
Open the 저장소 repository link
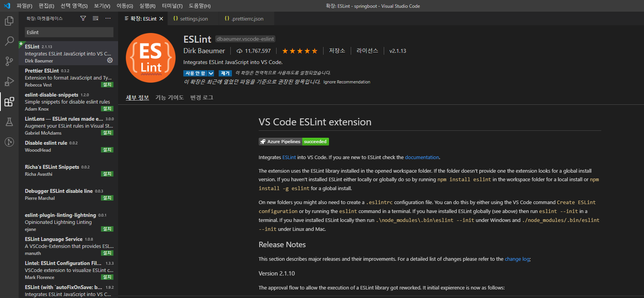tap(337, 51)
